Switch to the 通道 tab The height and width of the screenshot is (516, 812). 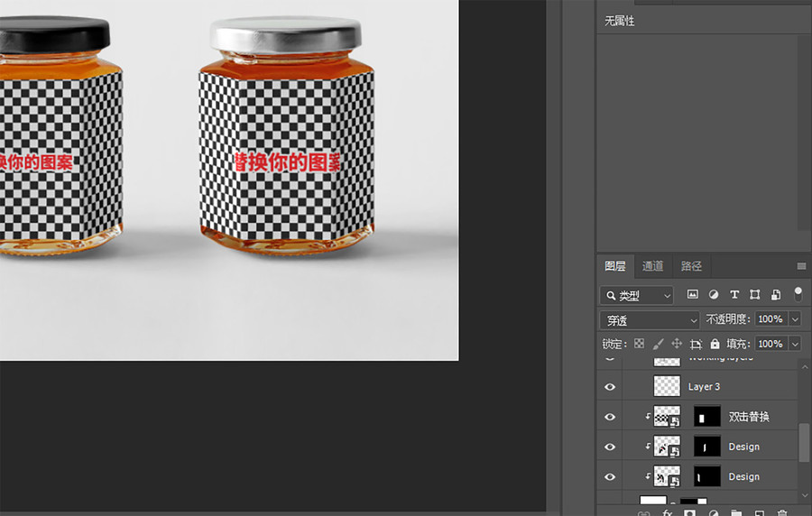(653, 266)
